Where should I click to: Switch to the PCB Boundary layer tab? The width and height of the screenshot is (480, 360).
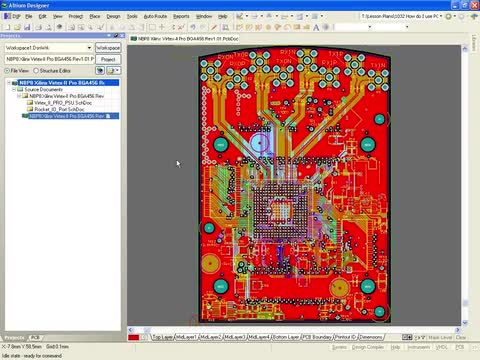tap(317, 337)
